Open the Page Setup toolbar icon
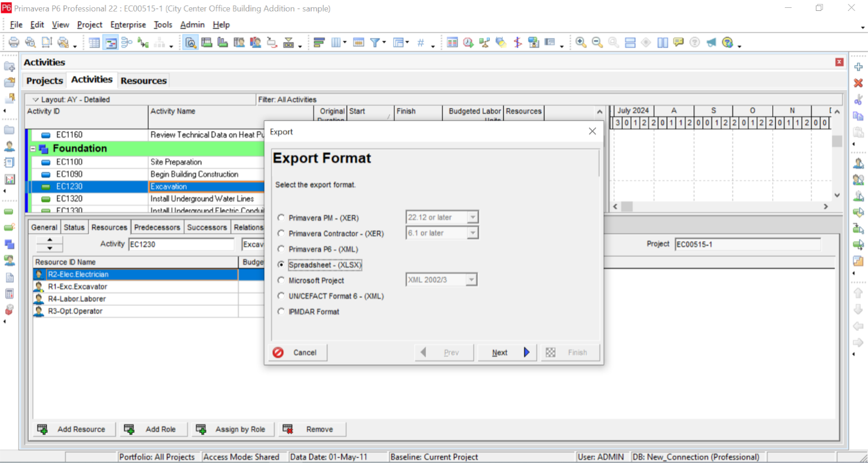The image size is (868, 465). [x=46, y=42]
